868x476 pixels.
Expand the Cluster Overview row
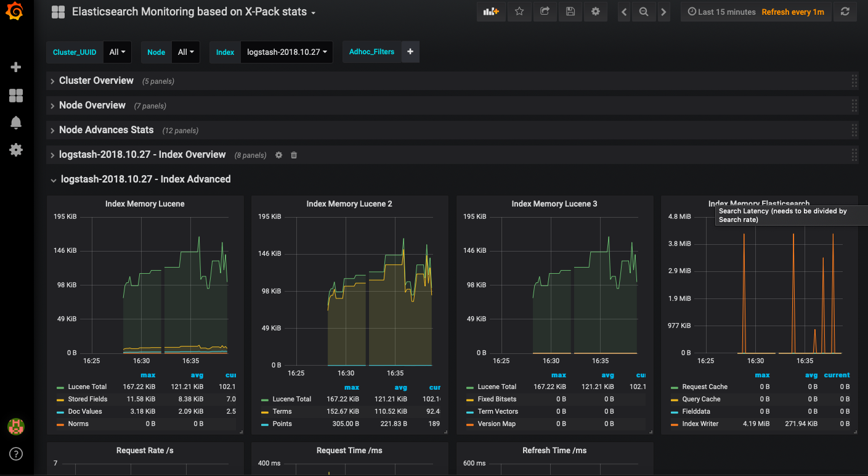click(96, 81)
